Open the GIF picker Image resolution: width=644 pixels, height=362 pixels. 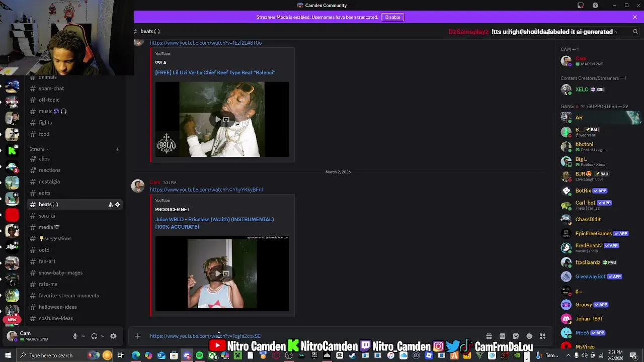tap(502, 336)
